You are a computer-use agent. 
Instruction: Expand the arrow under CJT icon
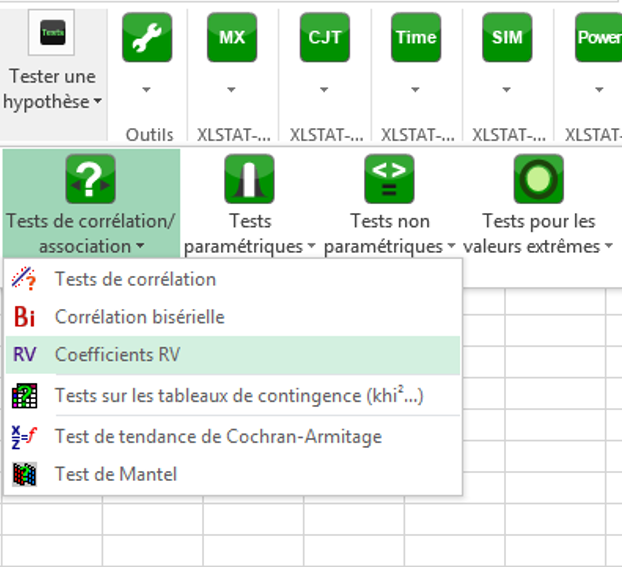324,90
